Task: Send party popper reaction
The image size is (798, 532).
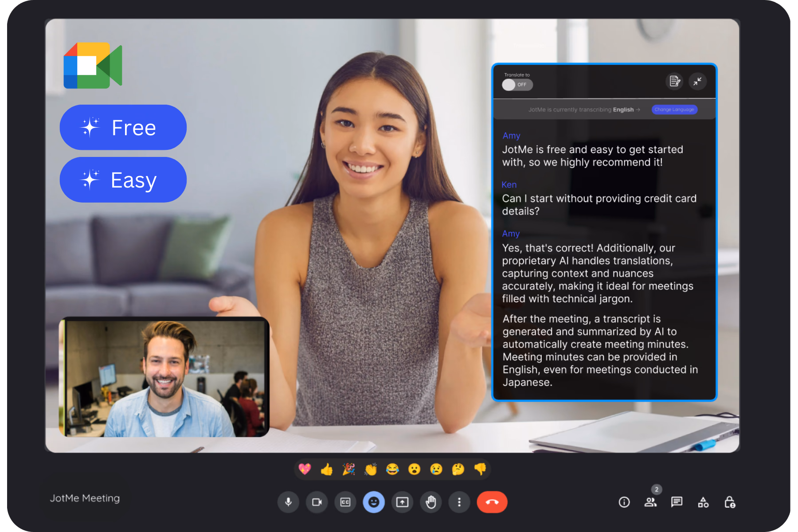Action: [349, 469]
